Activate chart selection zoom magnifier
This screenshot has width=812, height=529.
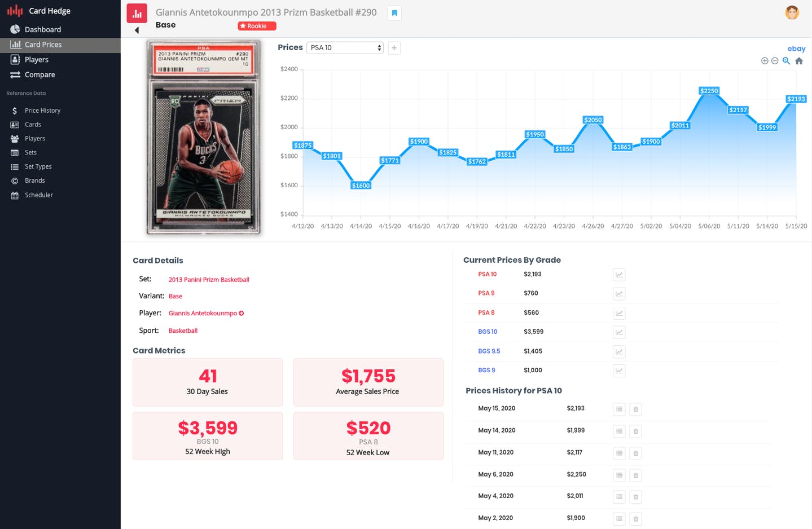pyautogui.click(x=786, y=61)
